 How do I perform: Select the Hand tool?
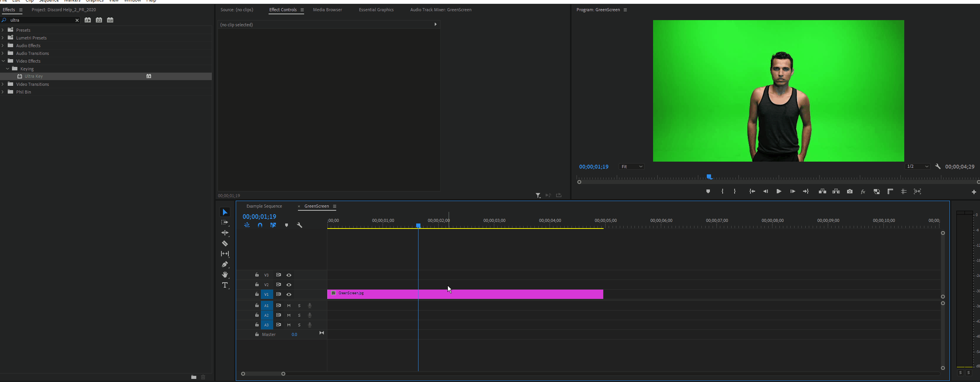coord(225,275)
